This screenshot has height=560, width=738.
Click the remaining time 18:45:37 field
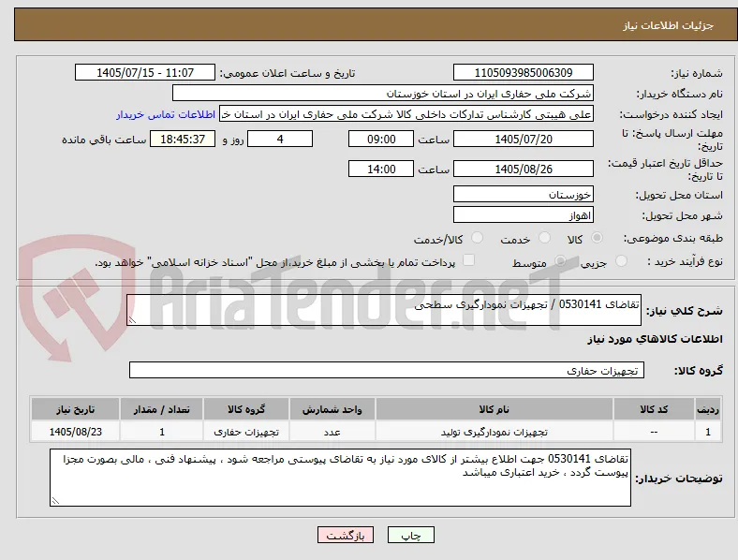[x=183, y=140]
